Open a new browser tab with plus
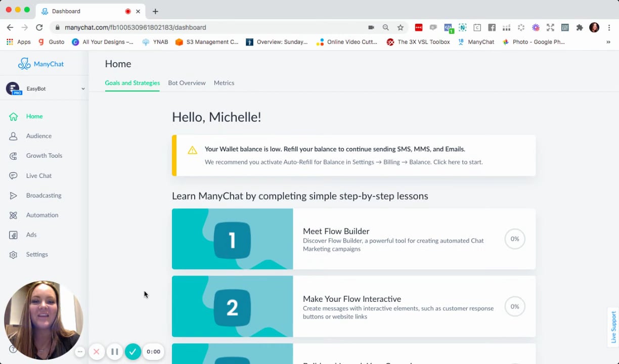Image resolution: width=619 pixels, height=364 pixels. pyautogui.click(x=155, y=11)
